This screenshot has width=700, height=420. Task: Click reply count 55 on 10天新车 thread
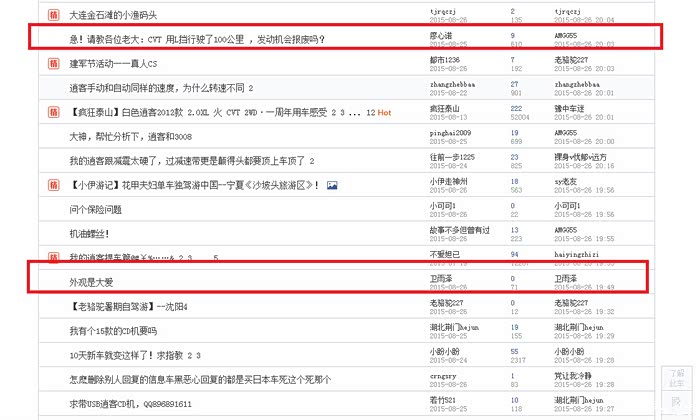tap(514, 351)
